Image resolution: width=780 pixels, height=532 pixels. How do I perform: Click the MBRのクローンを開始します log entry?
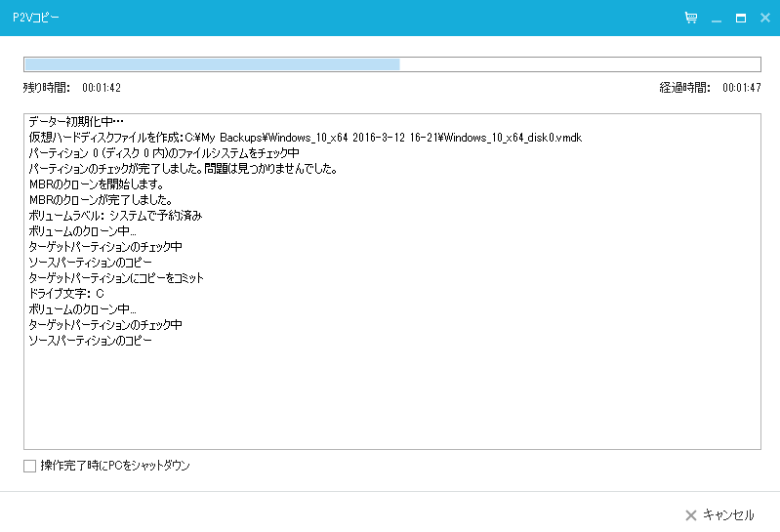coord(97,184)
